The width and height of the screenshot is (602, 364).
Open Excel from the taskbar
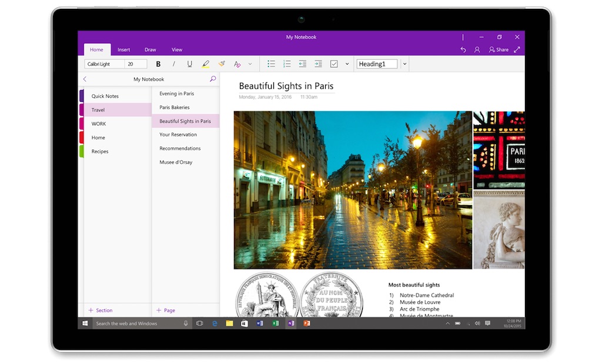pos(275,323)
